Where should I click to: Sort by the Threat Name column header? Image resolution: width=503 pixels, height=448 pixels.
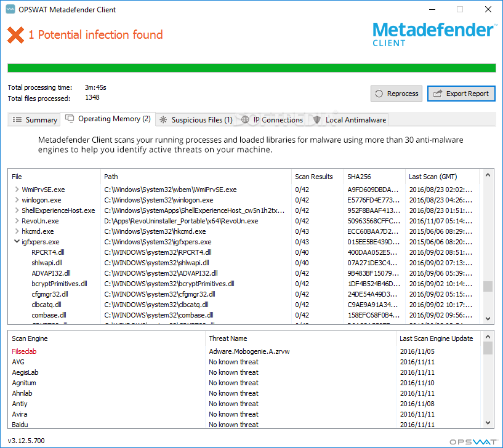[x=300, y=338]
